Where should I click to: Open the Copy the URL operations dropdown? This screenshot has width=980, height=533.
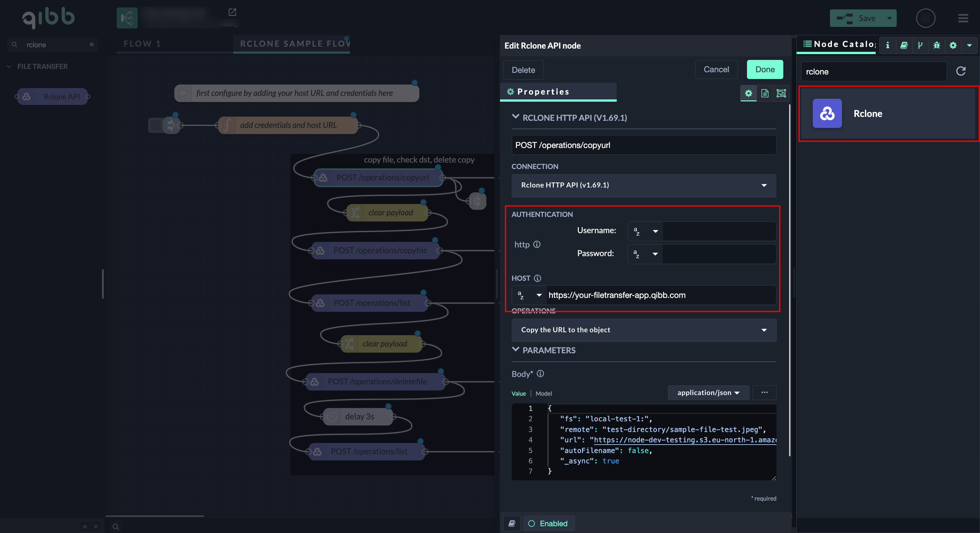[643, 330]
